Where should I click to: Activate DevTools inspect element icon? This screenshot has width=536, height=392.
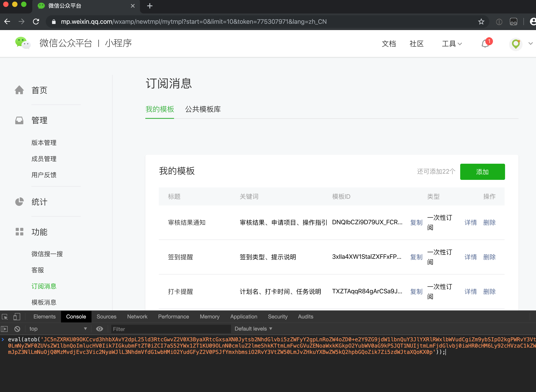tap(5, 317)
